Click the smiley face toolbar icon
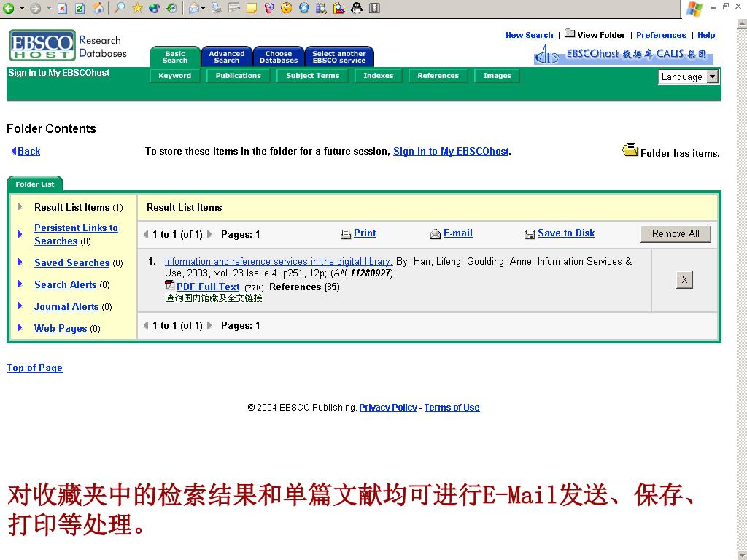The image size is (747, 560). [x=286, y=7]
